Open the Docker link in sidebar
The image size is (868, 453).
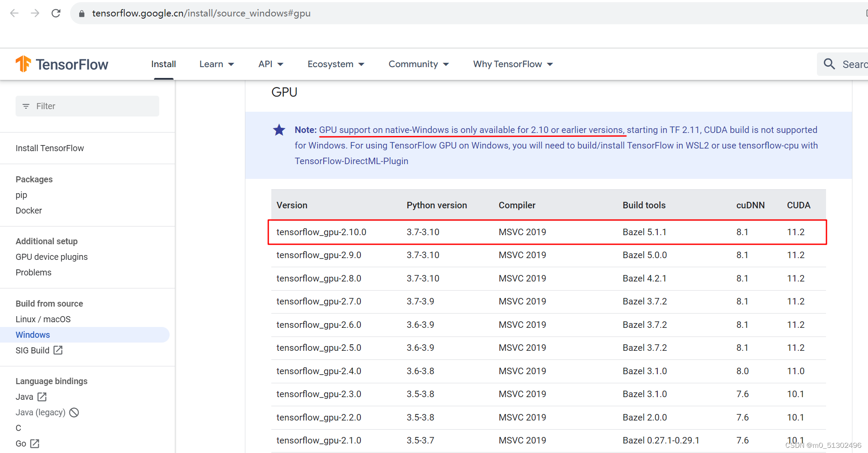pos(29,210)
